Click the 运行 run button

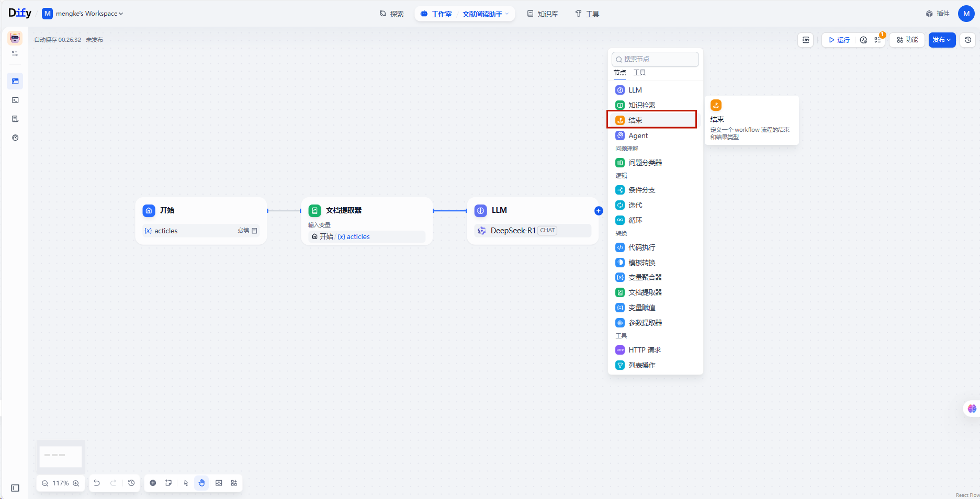pos(839,40)
